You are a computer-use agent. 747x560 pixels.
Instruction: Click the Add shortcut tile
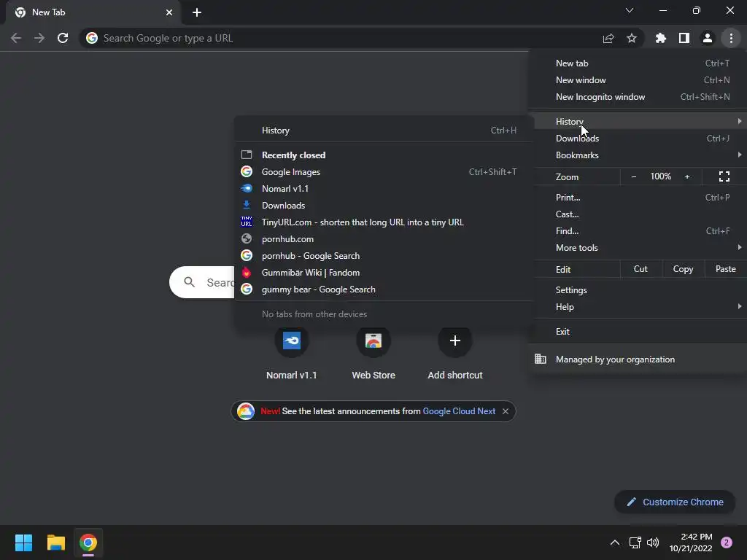455,354
